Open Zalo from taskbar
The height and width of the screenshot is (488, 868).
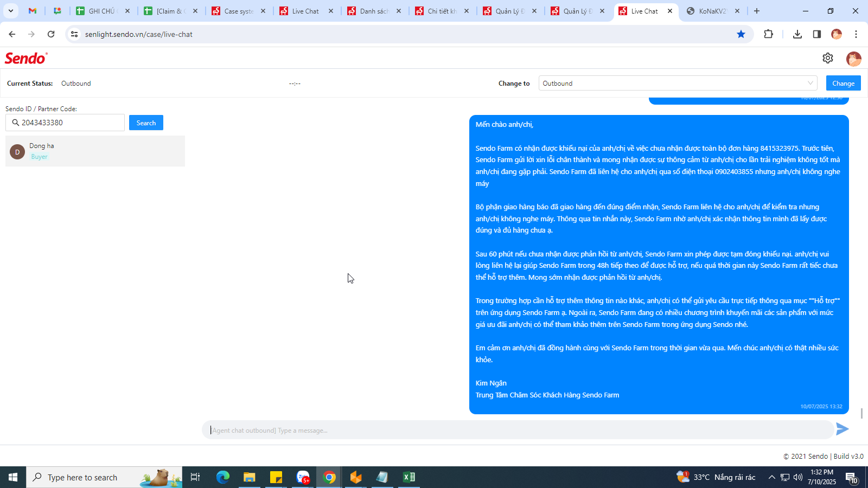(x=303, y=477)
